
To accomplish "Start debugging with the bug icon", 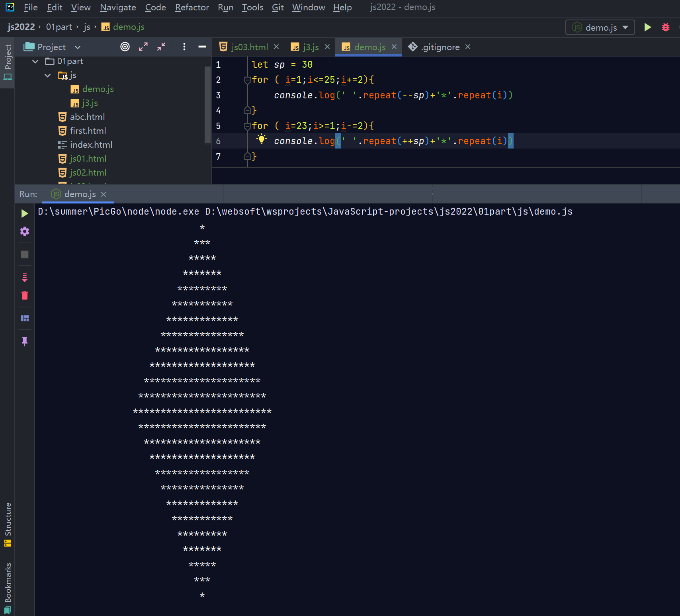I will click(665, 27).
